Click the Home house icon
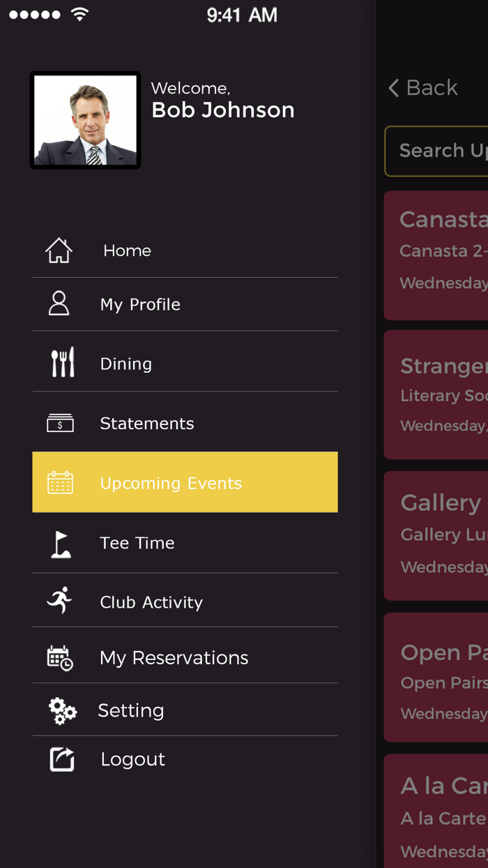Screen dimensions: 488x868 (59, 250)
